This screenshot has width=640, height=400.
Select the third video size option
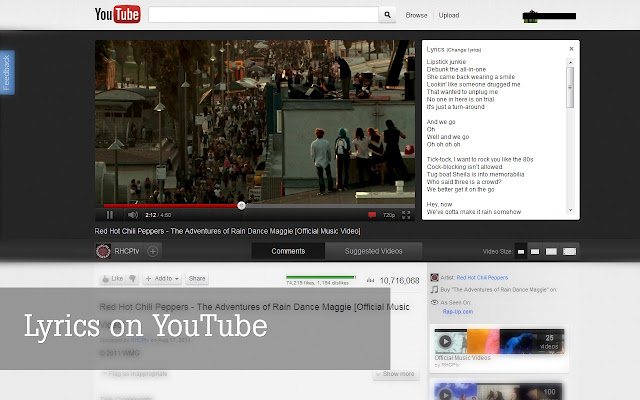[551, 251]
